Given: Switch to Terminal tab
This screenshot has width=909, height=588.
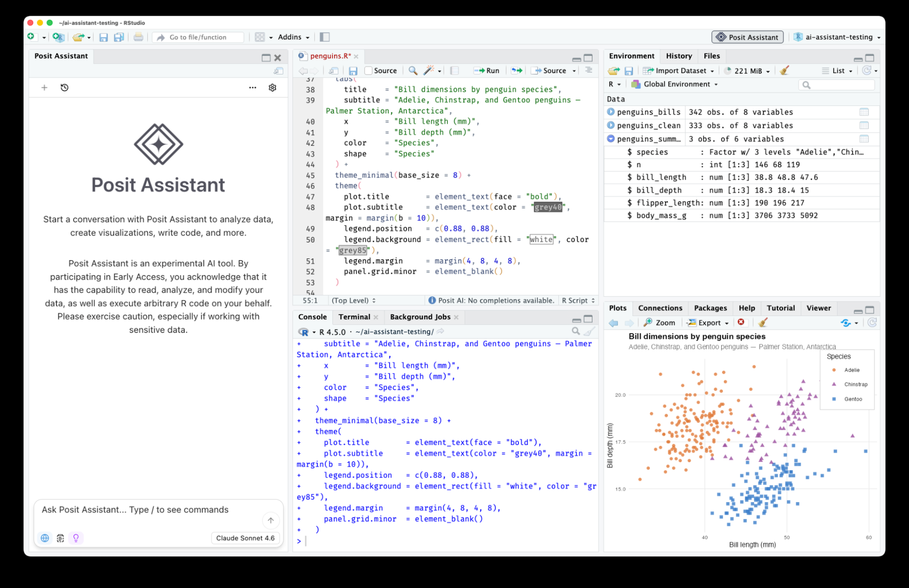Looking at the screenshot, I should coord(354,317).
